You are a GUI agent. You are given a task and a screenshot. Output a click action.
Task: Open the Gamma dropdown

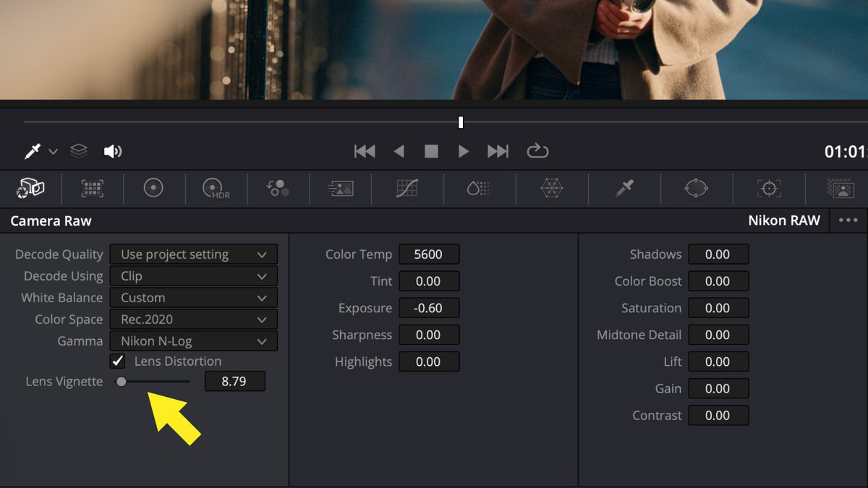pos(194,341)
